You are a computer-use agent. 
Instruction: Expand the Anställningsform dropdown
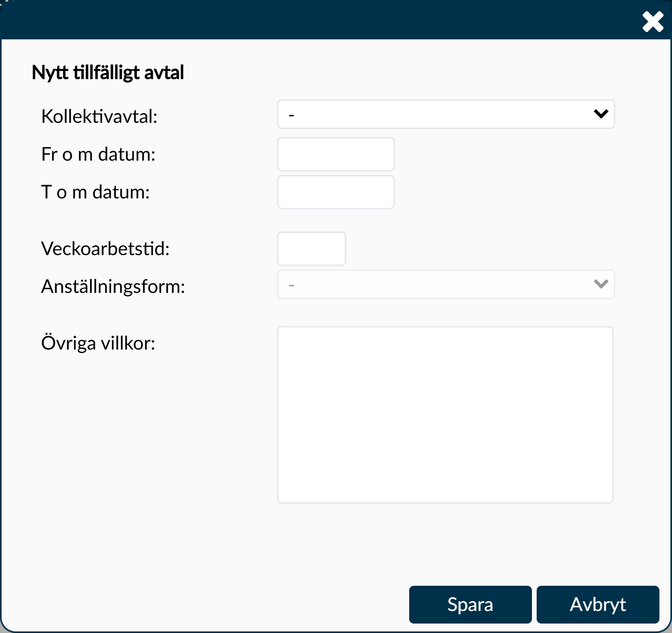(446, 284)
